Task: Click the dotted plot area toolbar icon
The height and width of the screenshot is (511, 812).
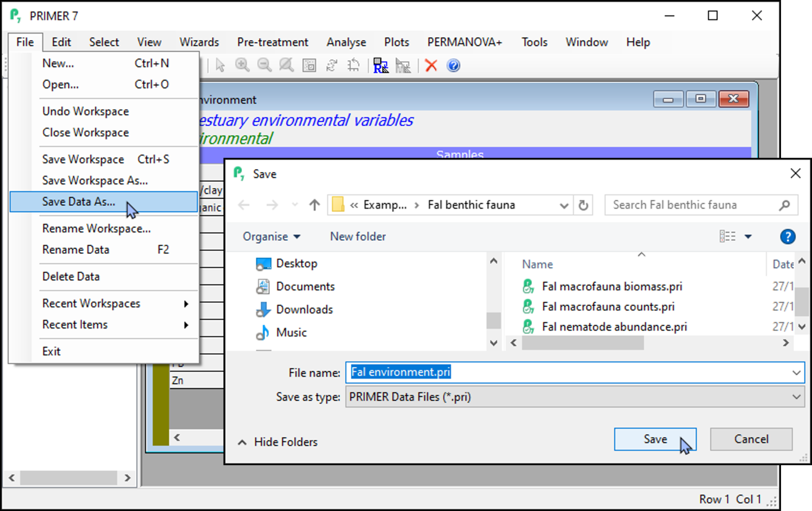Action: tap(309, 65)
